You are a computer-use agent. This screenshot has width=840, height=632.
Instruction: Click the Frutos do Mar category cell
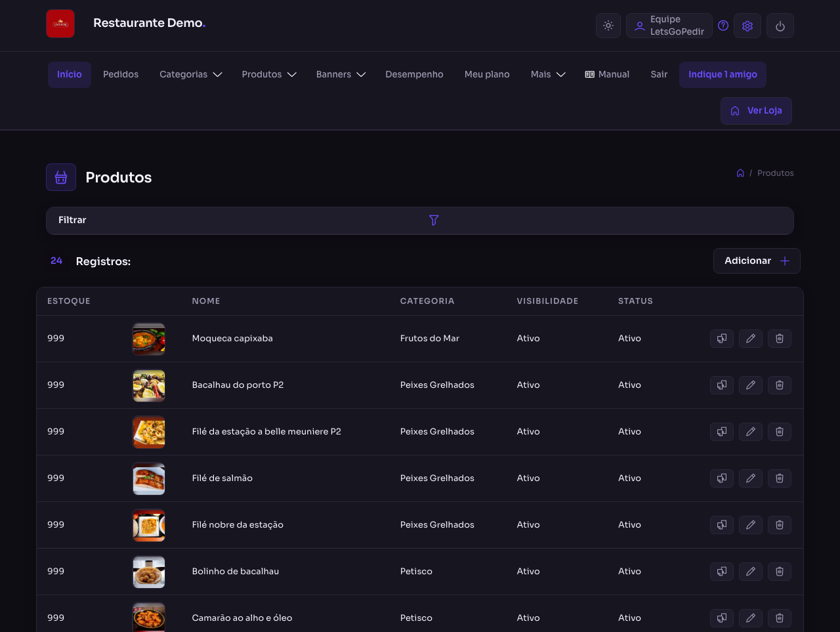click(430, 339)
